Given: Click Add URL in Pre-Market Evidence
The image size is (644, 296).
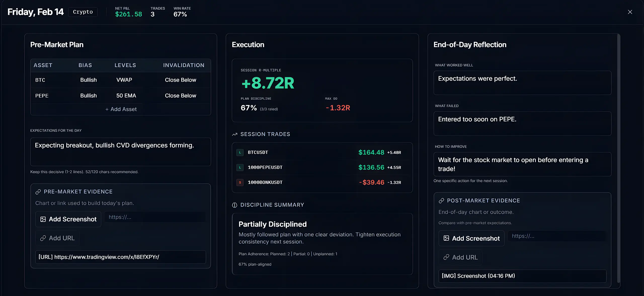Looking at the screenshot, I should point(57,238).
